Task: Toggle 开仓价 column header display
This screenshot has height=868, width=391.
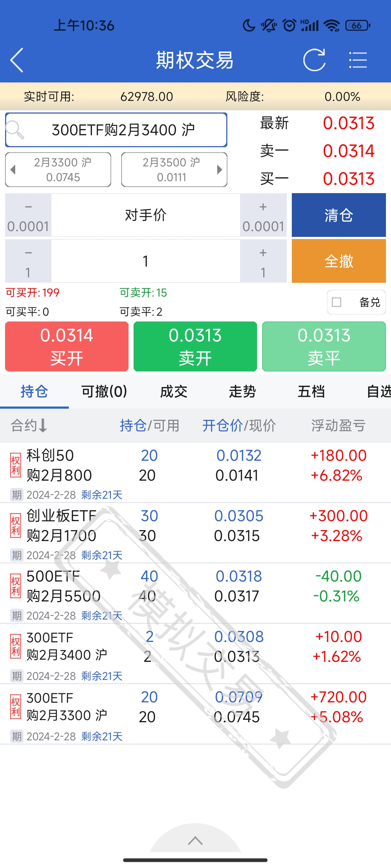Action: tap(222, 426)
